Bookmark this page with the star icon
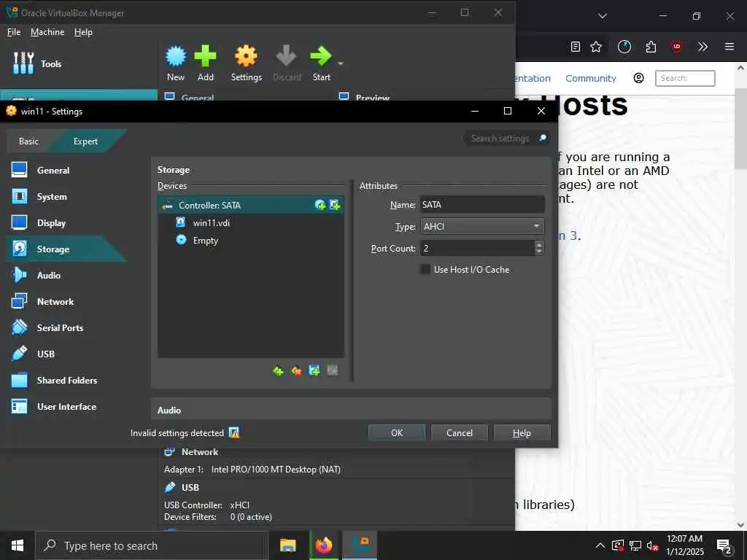 tap(596, 47)
